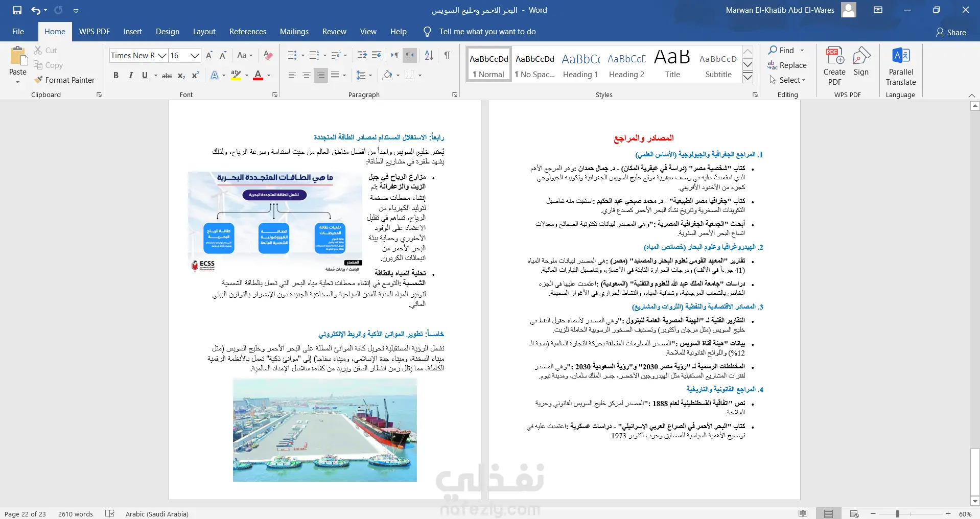Click the zoom slider handle
Image resolution: width=980 pixels, height=519 pixels.
pyautogui.click(x=897, y=513)
